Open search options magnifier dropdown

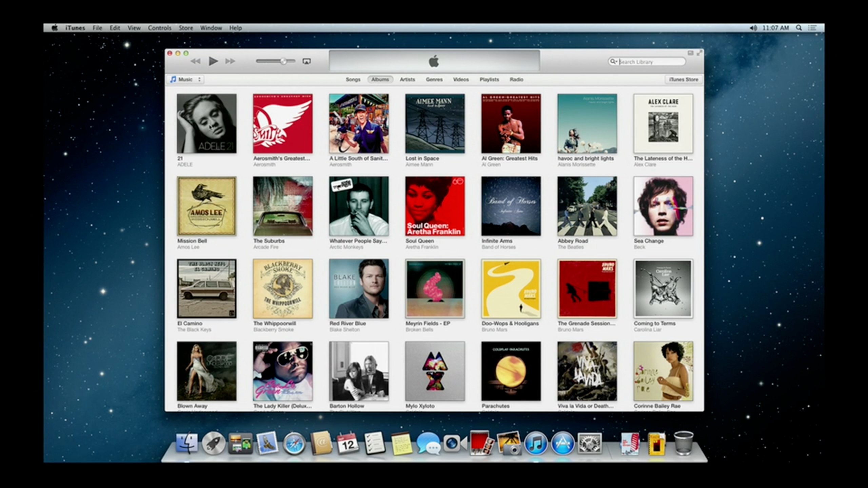click(613, 61)
